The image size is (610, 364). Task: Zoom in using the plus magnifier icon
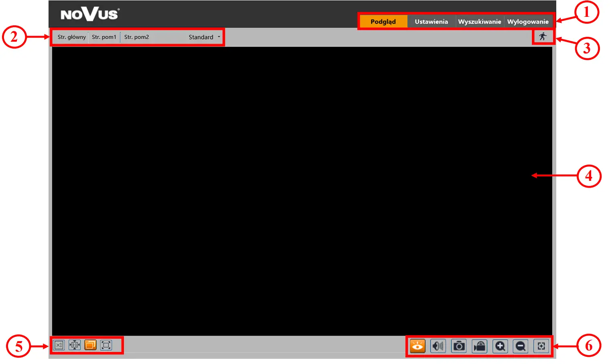500,346
